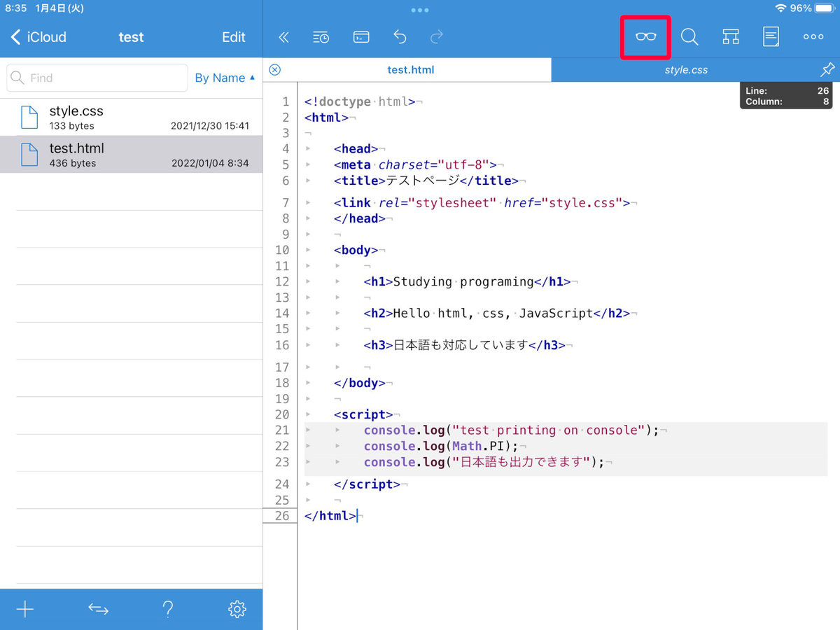840x630 pixels.
Task: Place cursor on opening <script> tag
Action: coord(363,414)
